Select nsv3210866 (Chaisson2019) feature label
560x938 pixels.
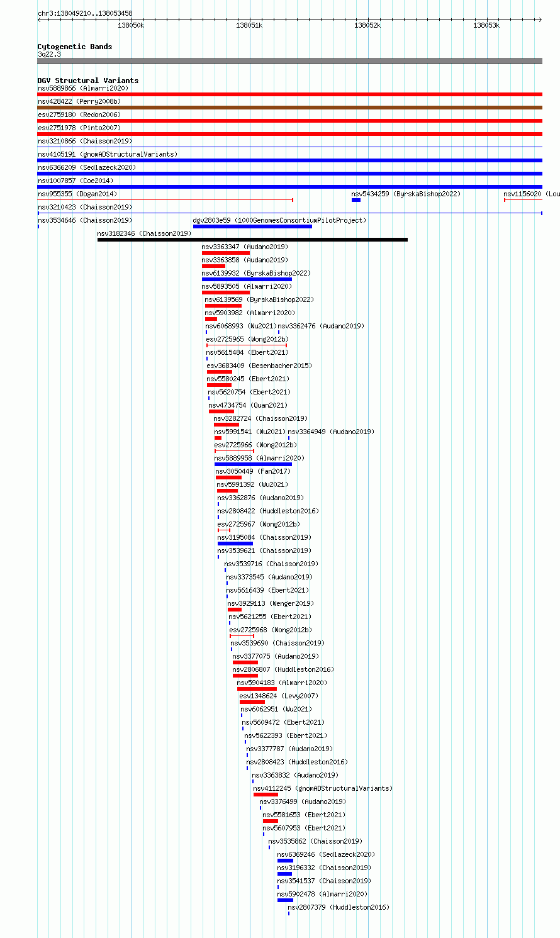click(85, 141)
